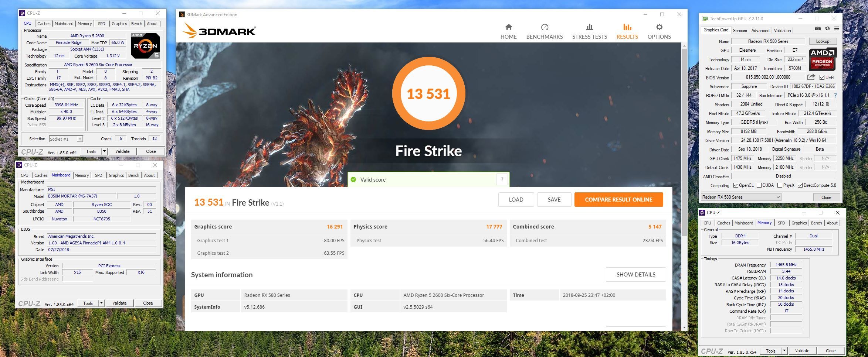Open Socket #1 selection dropdown in CPU-Z
868x357 pixels.
[66, 139]
